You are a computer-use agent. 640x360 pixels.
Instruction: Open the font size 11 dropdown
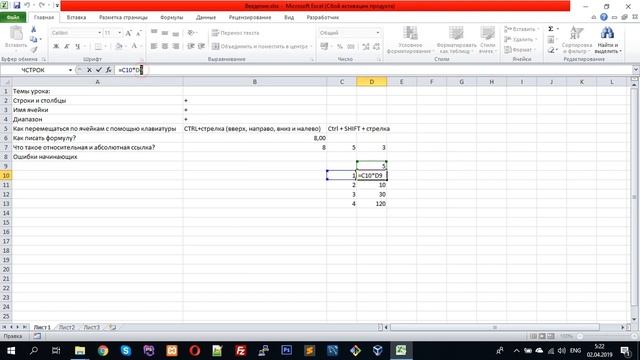[119, 33]
